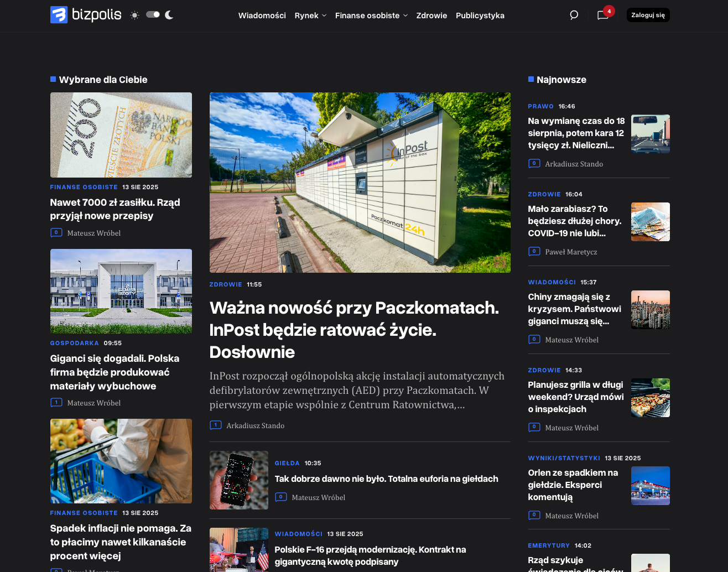Click comment icon under Mało zarabiasz article
This screenshot has height=572, width=728.
click(534, 251)
